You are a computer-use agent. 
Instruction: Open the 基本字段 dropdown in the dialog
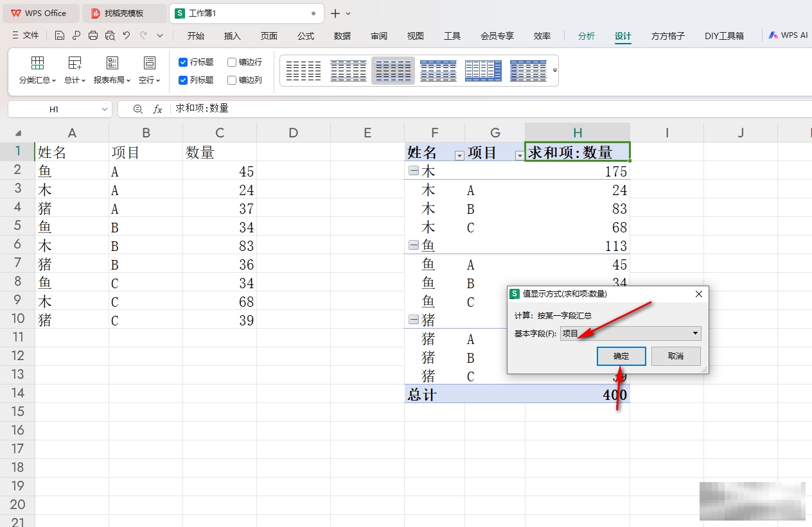pos(694,333)
